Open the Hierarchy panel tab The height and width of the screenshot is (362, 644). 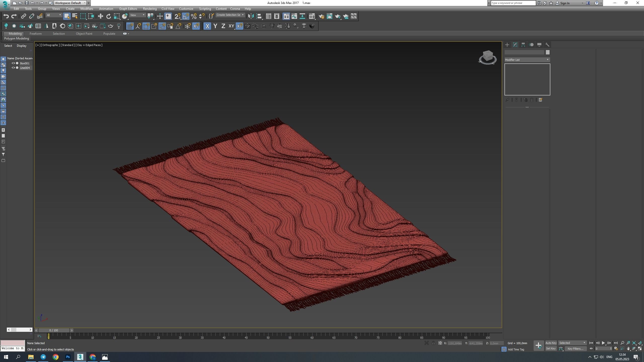click(x=523, y=45)
